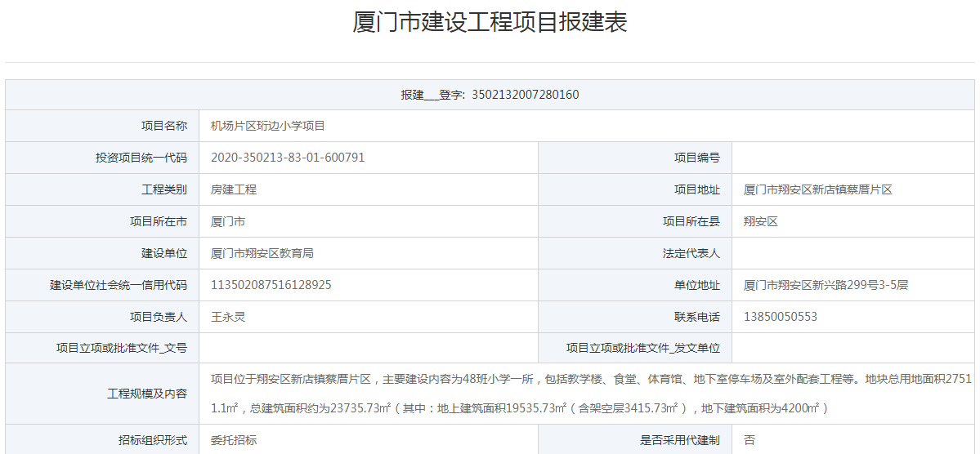Click the 招标组织形式 label
The height and width of the screenshot is (454, 980).
point(153,440)
